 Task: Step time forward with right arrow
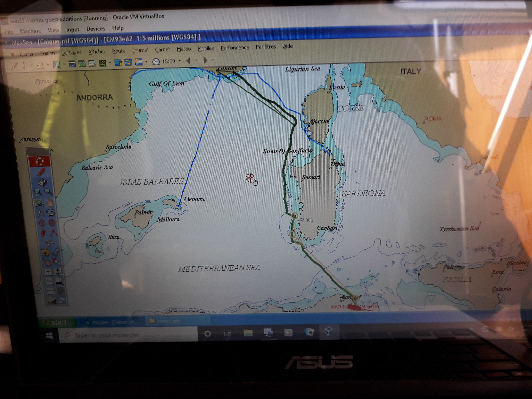[x=206, y=60]
